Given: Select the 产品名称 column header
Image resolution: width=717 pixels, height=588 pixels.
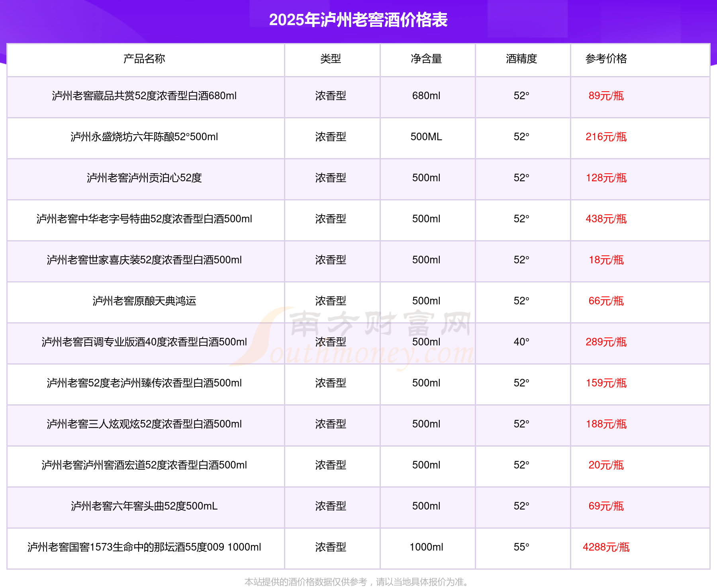Looking at the screenshot, I should [144, 59].
